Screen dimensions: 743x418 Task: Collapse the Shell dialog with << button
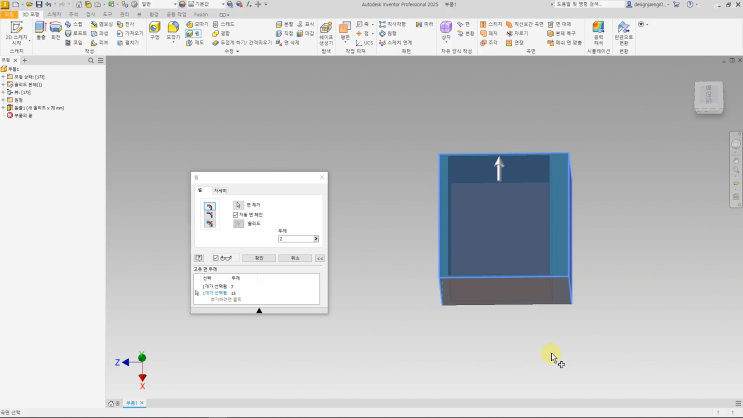(x=320, y=258)
